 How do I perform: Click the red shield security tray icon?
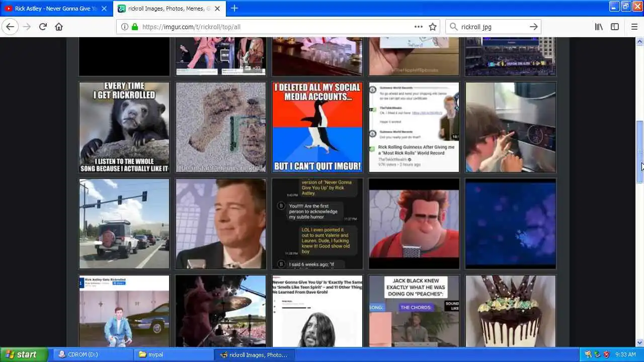pos(606,354)
